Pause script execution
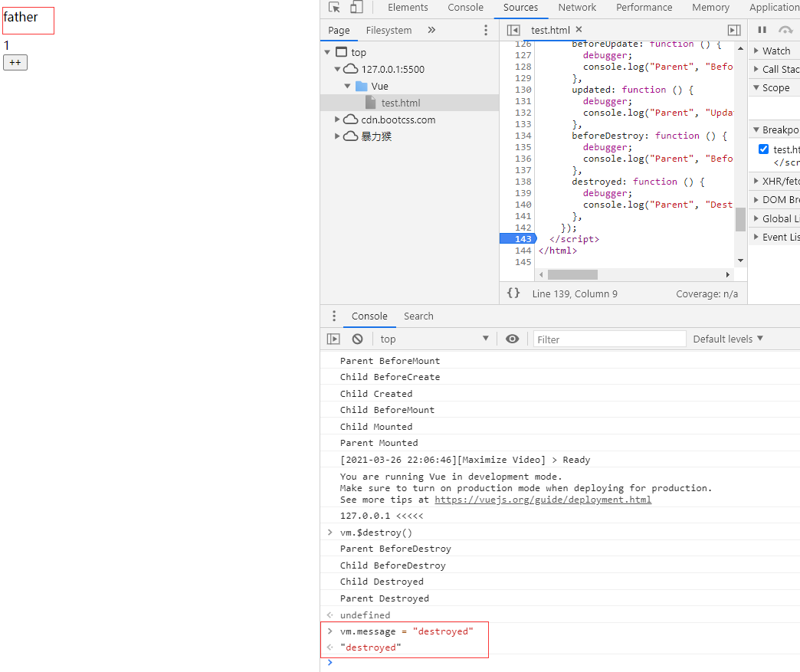This screenshot has width=800, height=672. click(x=762, y=30)
